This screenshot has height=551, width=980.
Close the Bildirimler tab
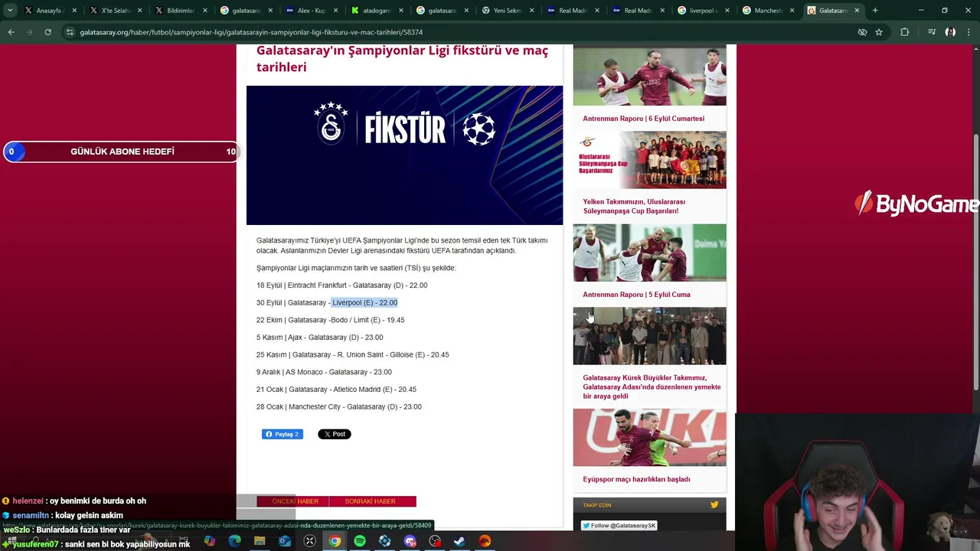click(204, 11)
